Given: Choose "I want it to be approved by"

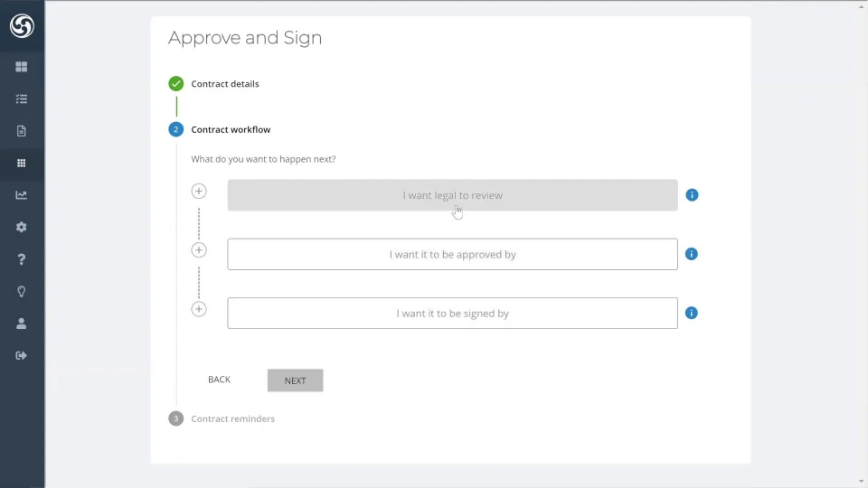Looking at the screenshot, I should [x=452, y=255].
